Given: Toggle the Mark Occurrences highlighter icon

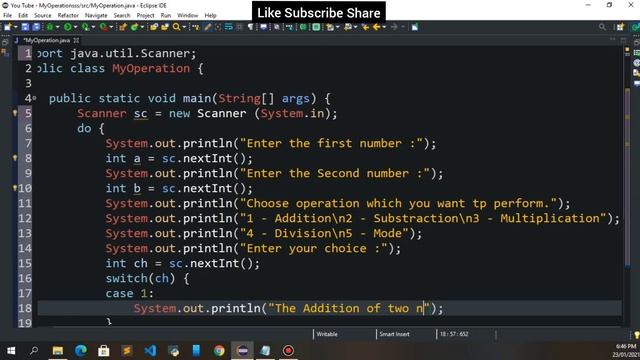Looking at the screenshot, I should (x=207, y=27).
